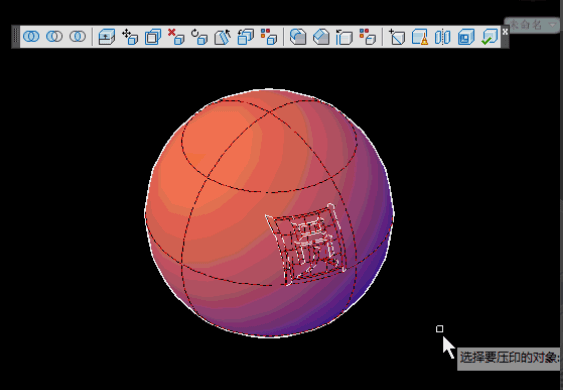Select the Color Faces tool
The height and width of the screenshot is (390, 563).
click(269, 37)
